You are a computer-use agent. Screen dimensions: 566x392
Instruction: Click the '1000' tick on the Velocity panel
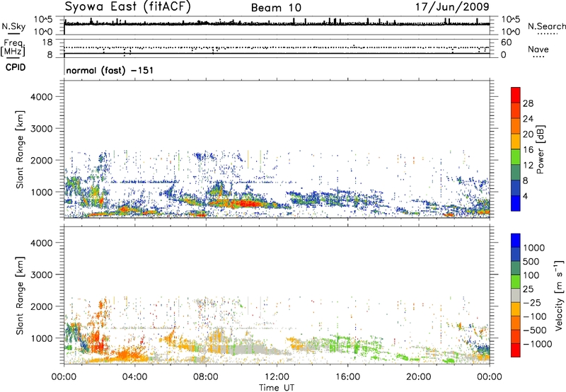point(42,338)
